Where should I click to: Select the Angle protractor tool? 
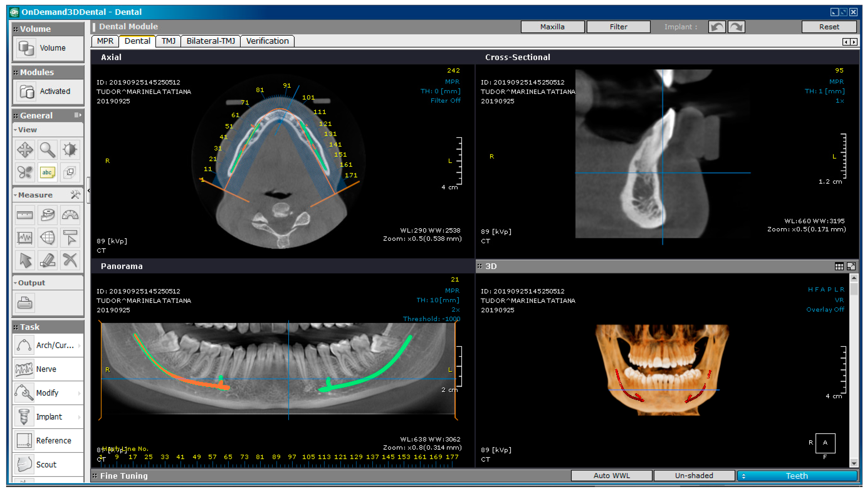[x=70, y=215]
